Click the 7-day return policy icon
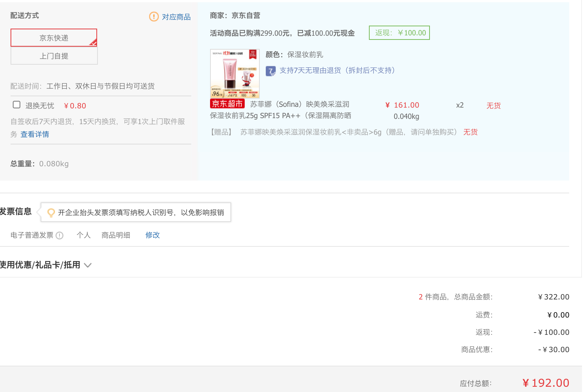The image size is (585, 392). click(x=271, y=71)
